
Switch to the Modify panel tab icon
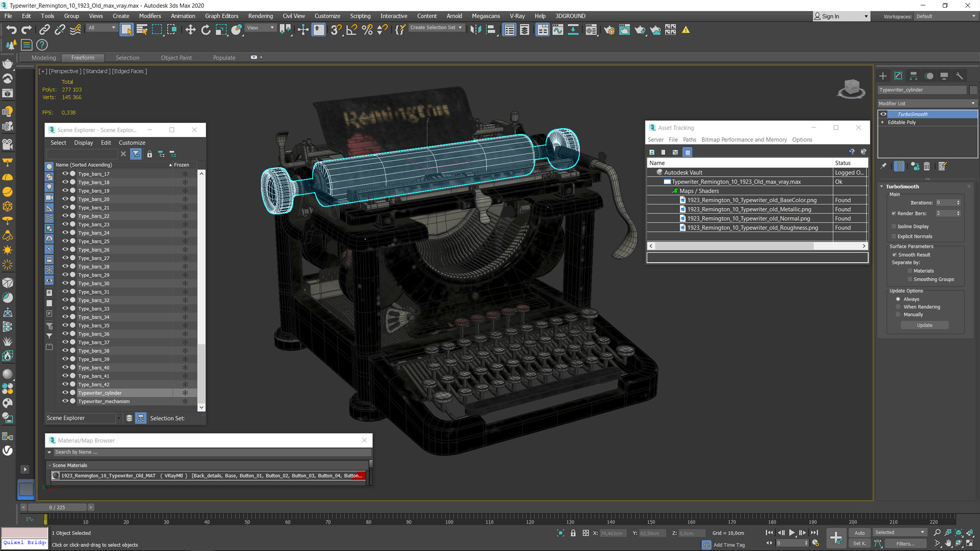pos(898,76)
